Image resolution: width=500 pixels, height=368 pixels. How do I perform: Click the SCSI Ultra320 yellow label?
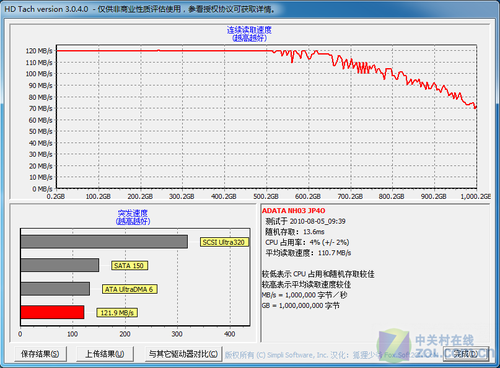(224, 242)
